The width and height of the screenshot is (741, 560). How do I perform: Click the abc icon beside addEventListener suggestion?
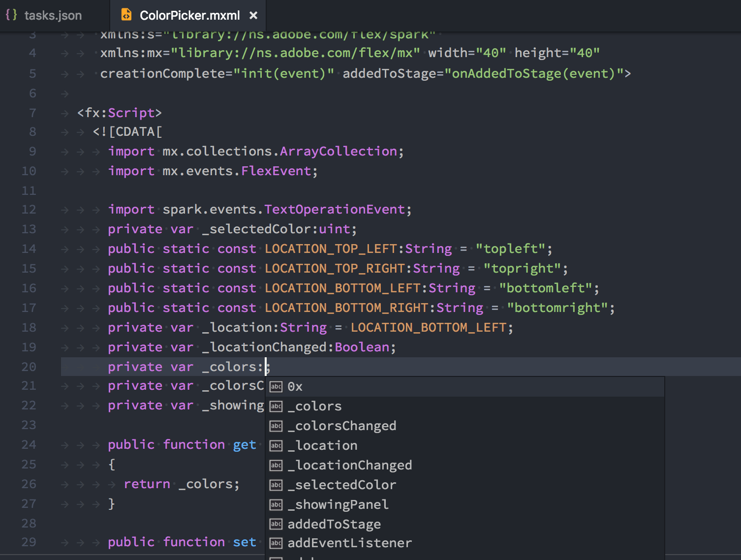coord(276,543)
